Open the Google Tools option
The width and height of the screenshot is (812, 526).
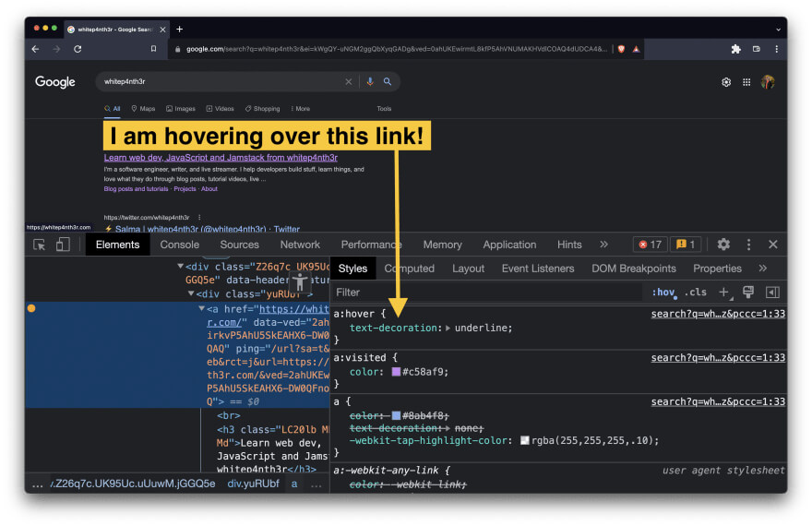pos(384,109)
